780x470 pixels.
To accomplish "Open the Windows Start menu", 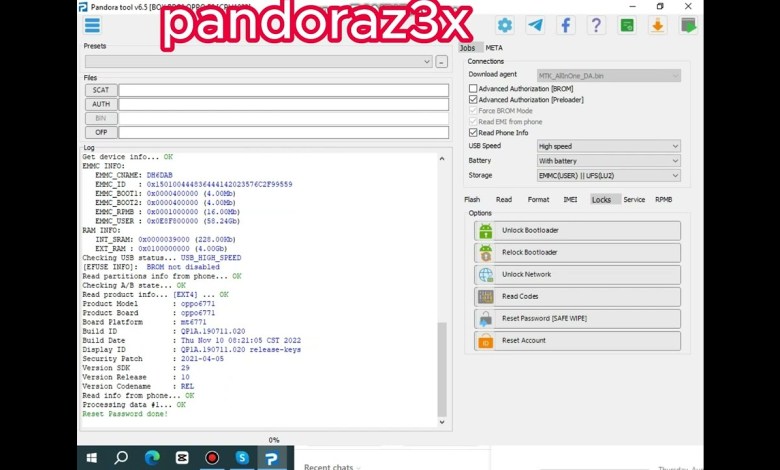I will pyautogui.click(x=92, y=458).
